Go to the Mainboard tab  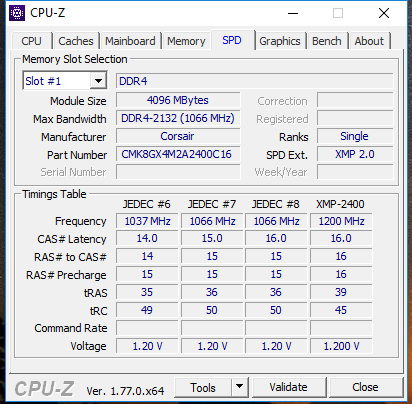click(x=130, y=41)
